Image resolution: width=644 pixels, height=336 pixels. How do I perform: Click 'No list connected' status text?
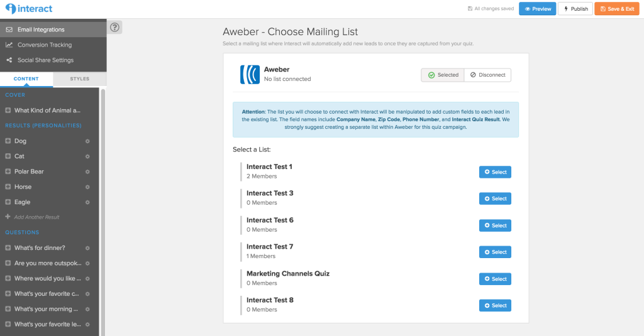(287, 79)
